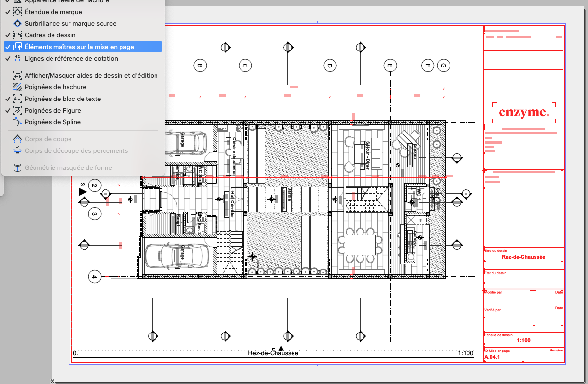Select the Jardin zone label
Screen dimensions: 588x384
pos(289,194)
